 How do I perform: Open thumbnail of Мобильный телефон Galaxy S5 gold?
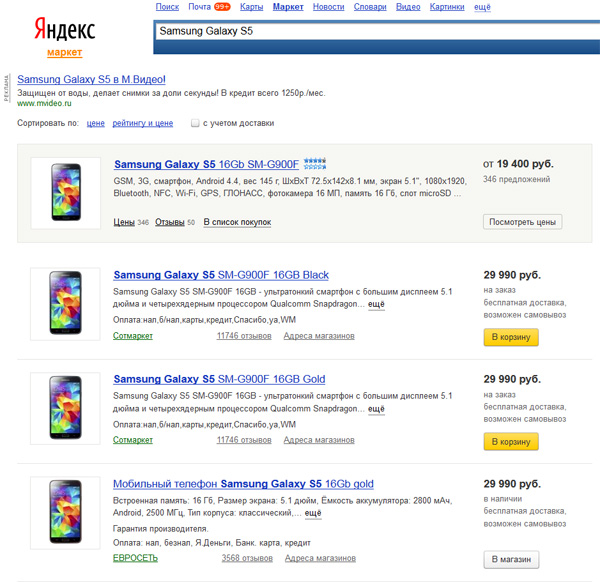[66, 511]
